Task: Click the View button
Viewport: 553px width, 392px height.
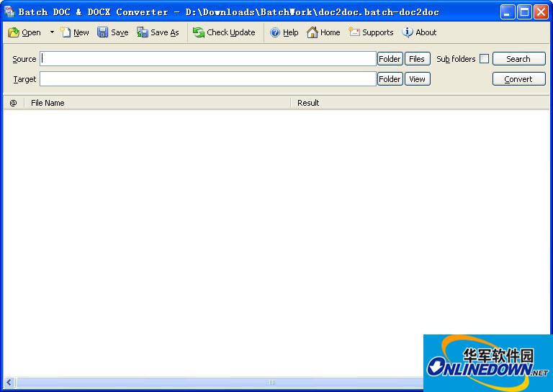Action: click(417, 79)
